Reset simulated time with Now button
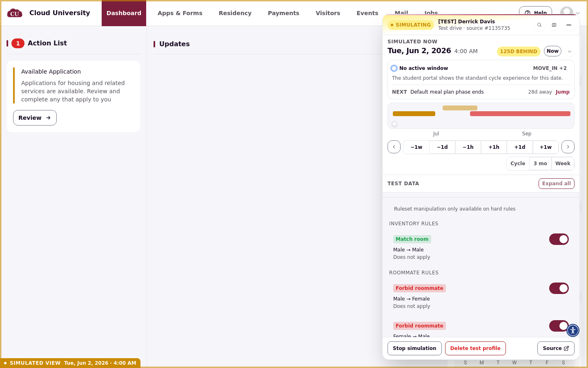 [552, 51]
